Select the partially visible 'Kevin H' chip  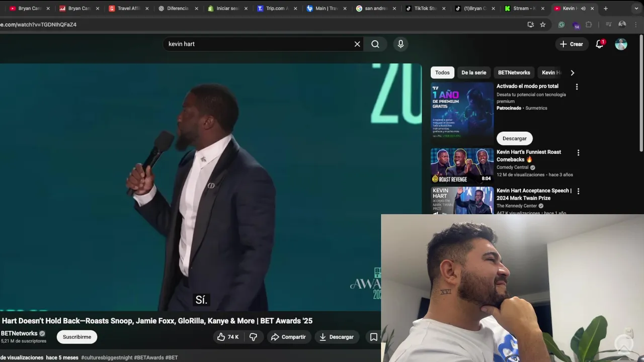(550, 72)
